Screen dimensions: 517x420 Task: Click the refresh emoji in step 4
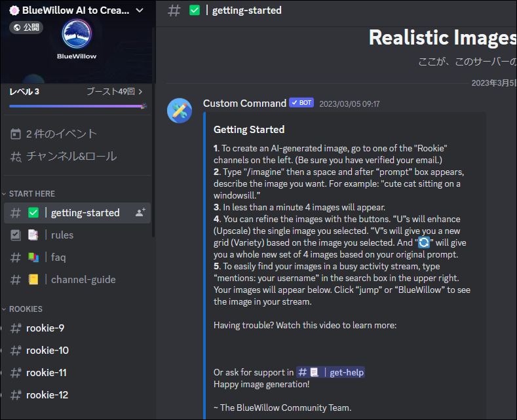click(x=424, y=242)
